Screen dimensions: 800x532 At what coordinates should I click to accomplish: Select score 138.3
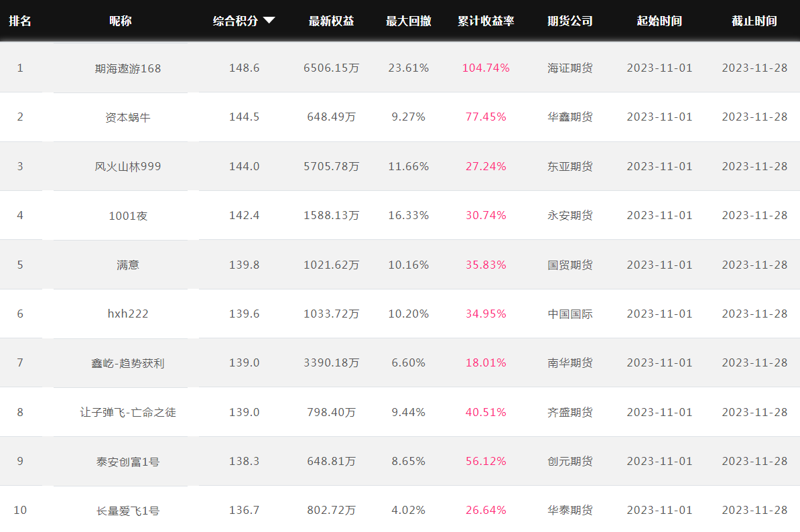[x=245, y=461]
